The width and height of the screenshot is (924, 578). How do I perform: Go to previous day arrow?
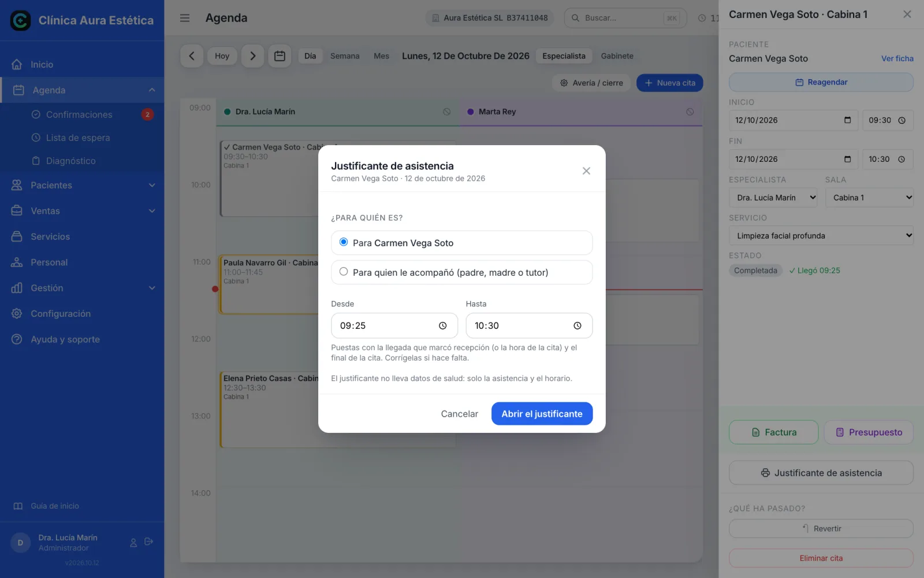pos(192,56)
